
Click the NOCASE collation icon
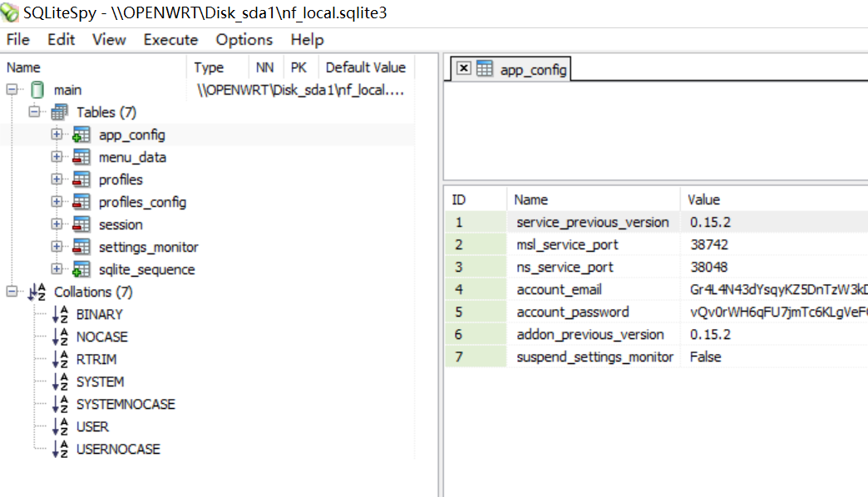60,337
